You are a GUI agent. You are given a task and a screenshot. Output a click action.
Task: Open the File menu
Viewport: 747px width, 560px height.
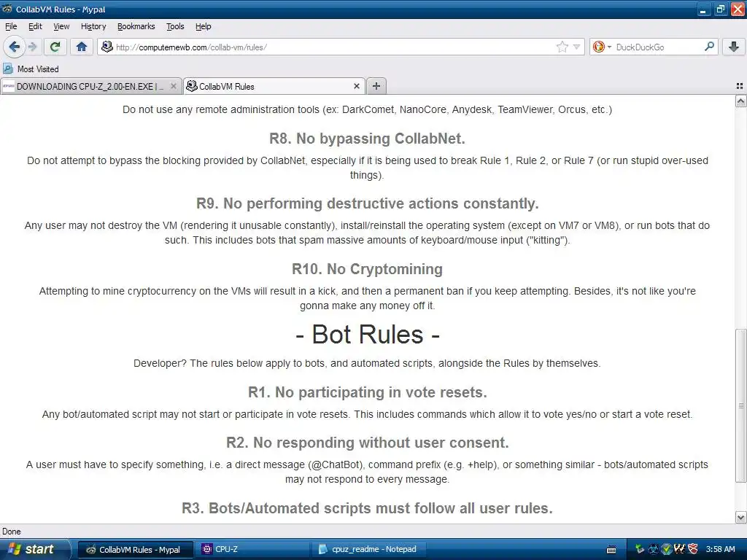[x=11, y=26]
